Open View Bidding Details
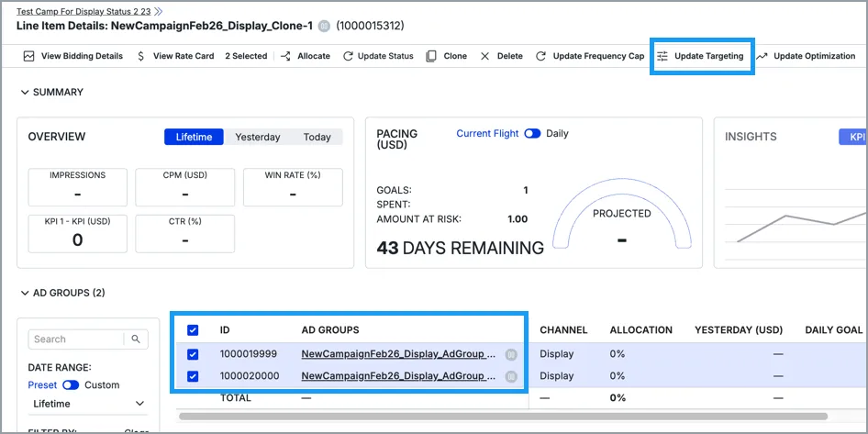Viewport: 868px width, 434px height. tap(73, 56)
